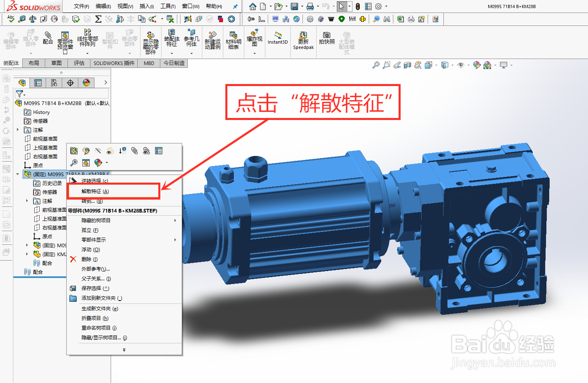The image size is (588, 383).
Task: Click the 更新 Speedpak icon
Action: [303, 40]
